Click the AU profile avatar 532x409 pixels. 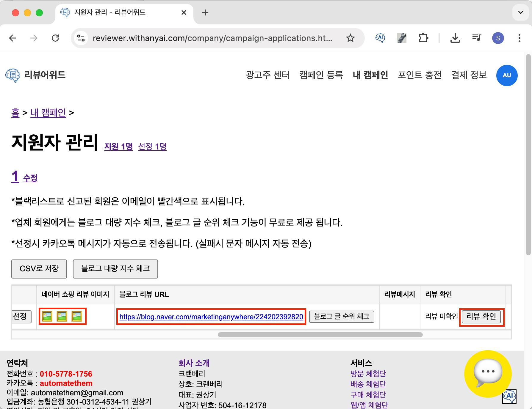pos(507,75)
